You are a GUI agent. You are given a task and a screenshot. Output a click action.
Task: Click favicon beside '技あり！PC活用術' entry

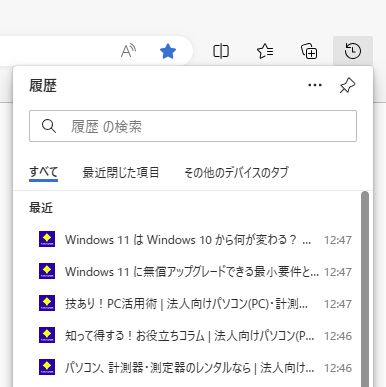pyautogui.click(x=47, y=303)
